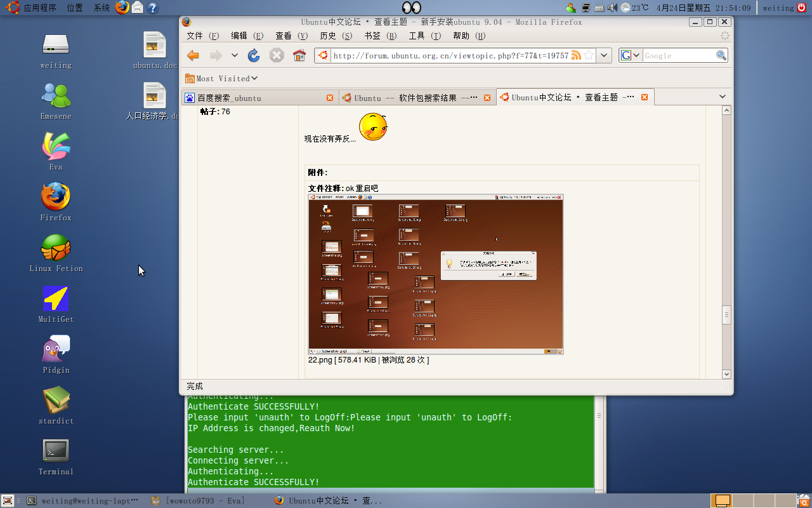Viewport: 812px width, 508px height.
Task: Click mail launcher icon in top panel
Action: pyautogui.click(x=137, y=8)
